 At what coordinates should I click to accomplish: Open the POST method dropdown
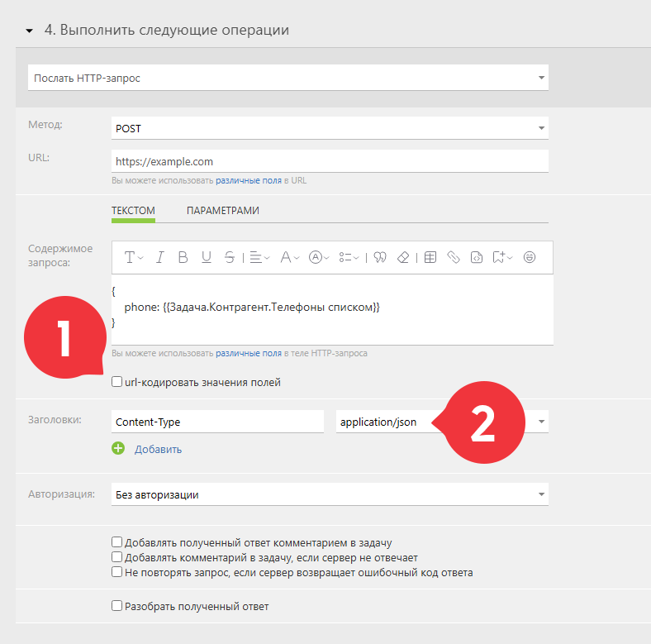330,128
